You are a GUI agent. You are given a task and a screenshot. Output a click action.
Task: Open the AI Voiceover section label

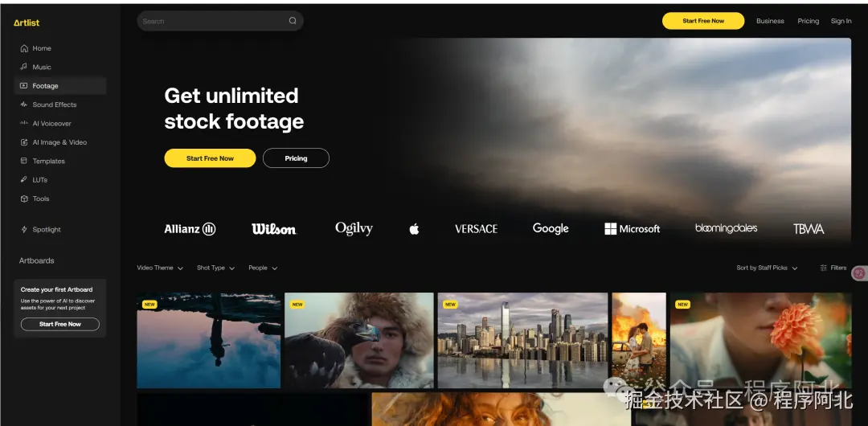(52, 124)
